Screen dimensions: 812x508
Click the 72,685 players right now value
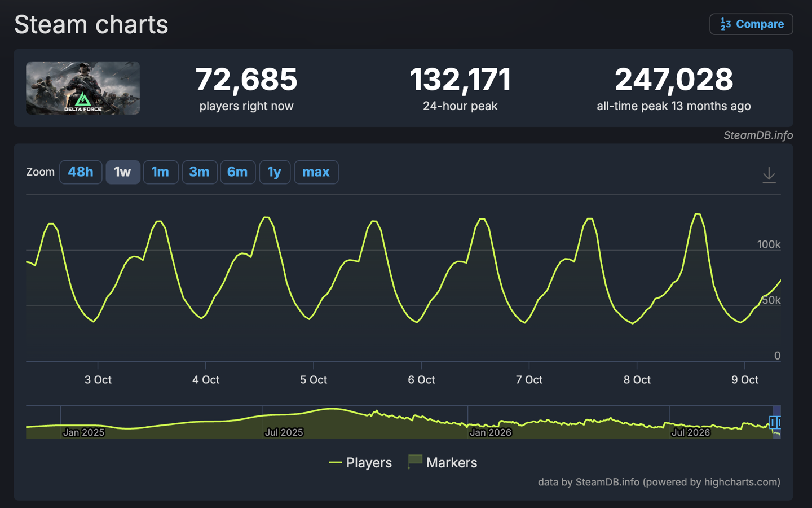(246, 80)
